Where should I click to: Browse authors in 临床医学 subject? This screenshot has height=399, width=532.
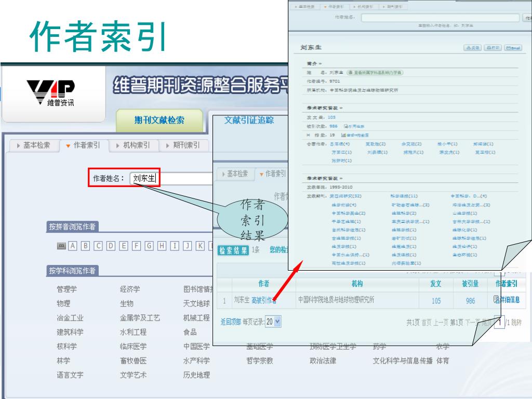[x=133, y=347]
